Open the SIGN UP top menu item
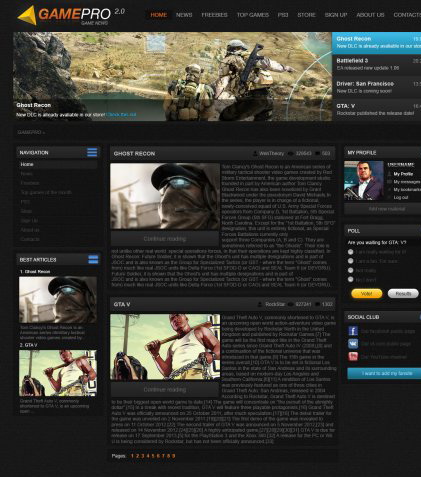Screen dimensions: 421x477 pyautogui.click(x=336, y=15)
